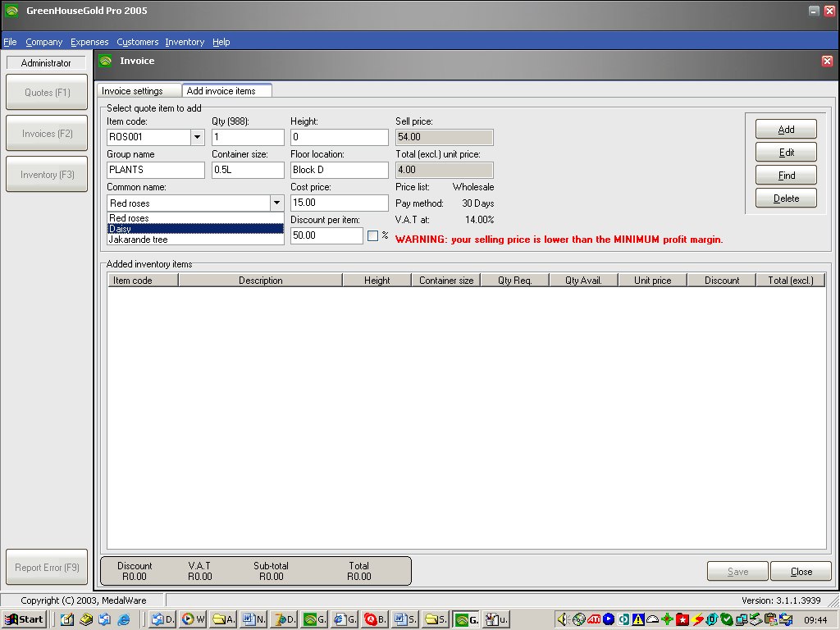Open Invoices (F2) in the sidebar
The height and width of the screenshot is (630, 840).
[x=47, y=134]
